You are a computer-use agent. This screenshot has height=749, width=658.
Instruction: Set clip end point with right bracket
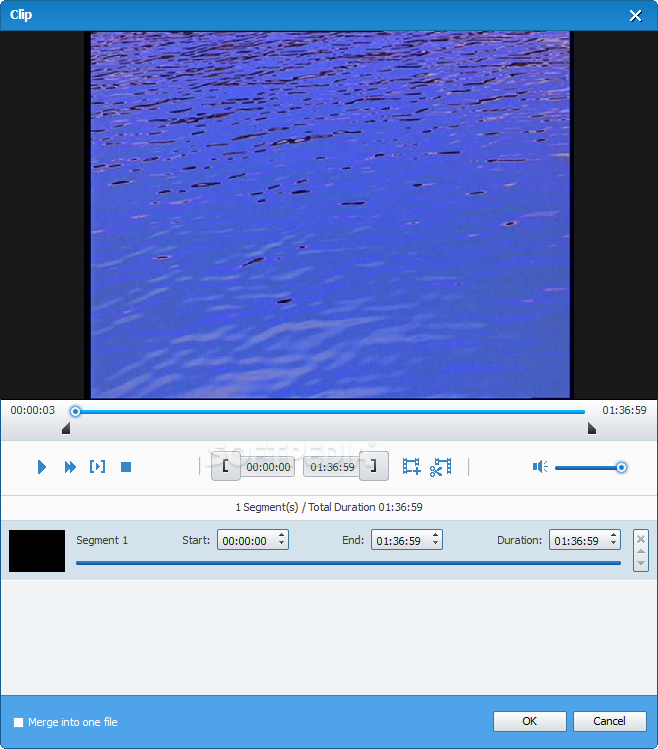click(374, 466)
